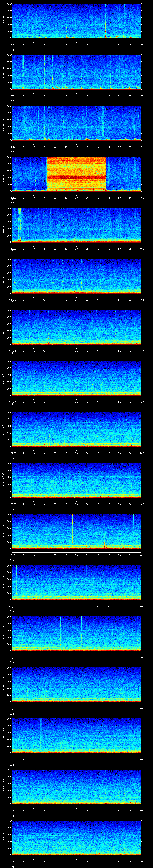Click the 14:17:00 start time label
Screen dimensions: 153x868
click(12, 197)
